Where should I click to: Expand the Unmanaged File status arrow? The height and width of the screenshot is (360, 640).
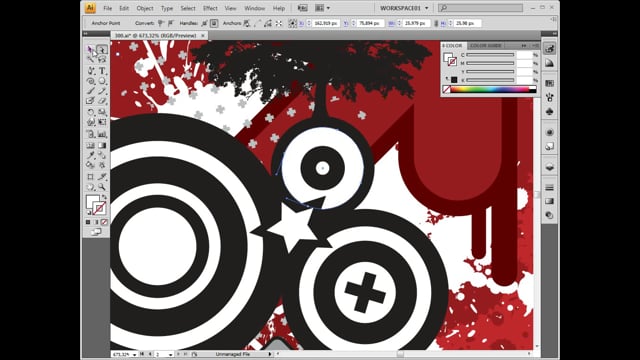270,354
